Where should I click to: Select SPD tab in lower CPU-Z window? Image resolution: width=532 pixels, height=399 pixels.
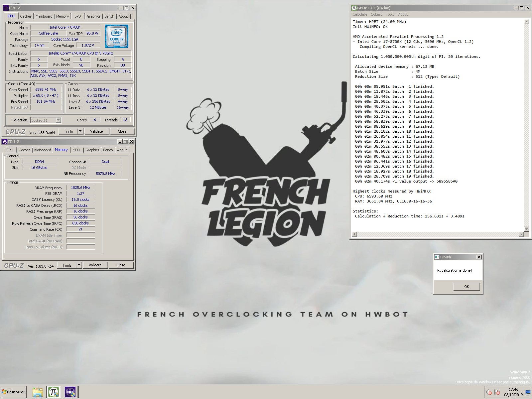(x=76, y=150)
